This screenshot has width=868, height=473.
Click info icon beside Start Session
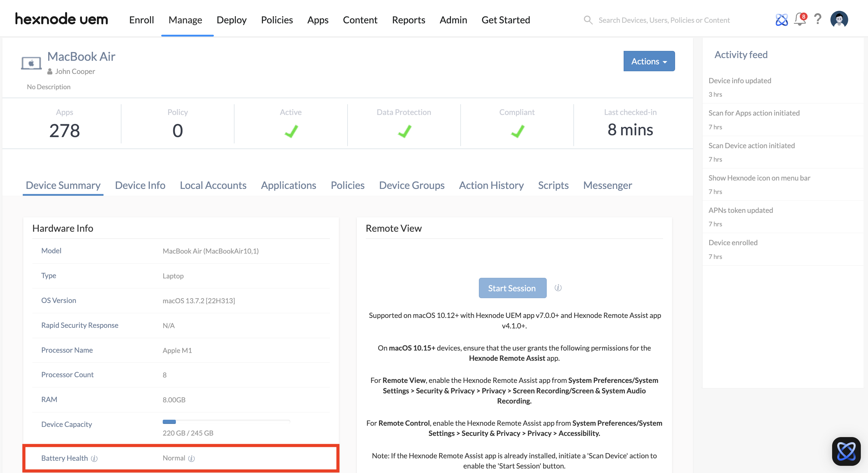click(558, 288)
